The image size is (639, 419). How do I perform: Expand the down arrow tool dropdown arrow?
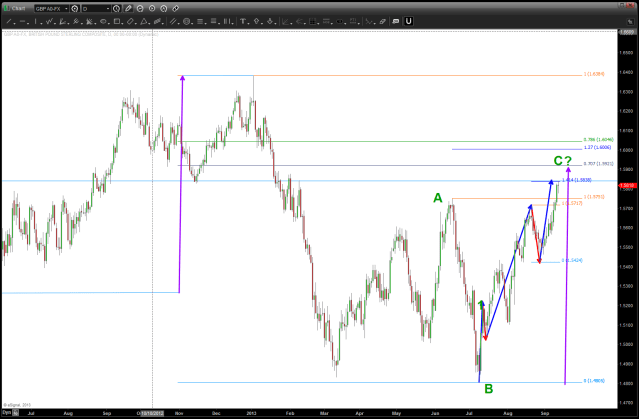(276, 23)
